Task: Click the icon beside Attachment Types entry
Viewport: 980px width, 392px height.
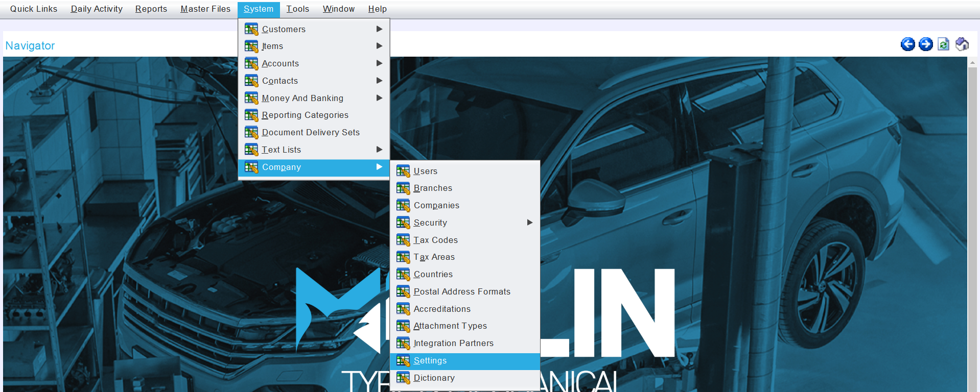Action: [403, 326]
